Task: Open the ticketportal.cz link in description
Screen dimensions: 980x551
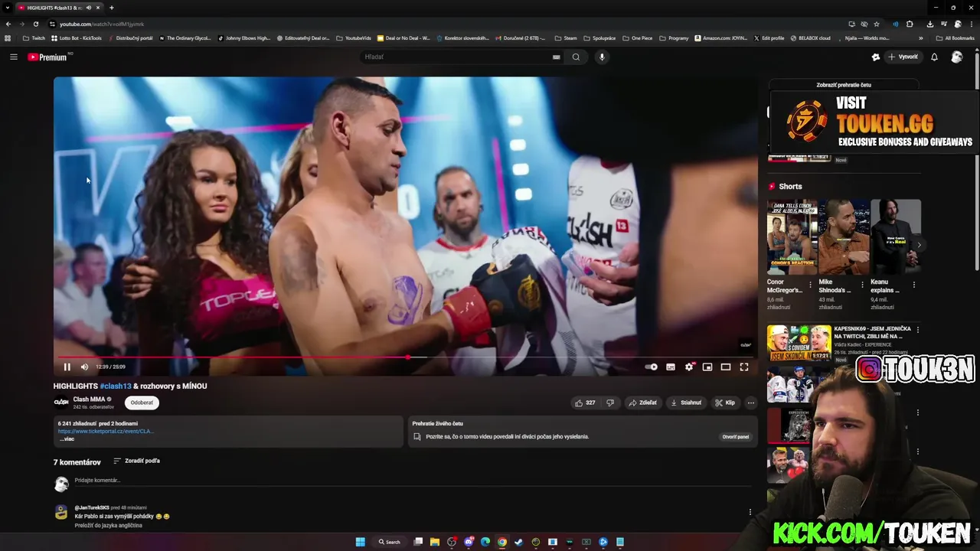Action: (x=106, y=431)
